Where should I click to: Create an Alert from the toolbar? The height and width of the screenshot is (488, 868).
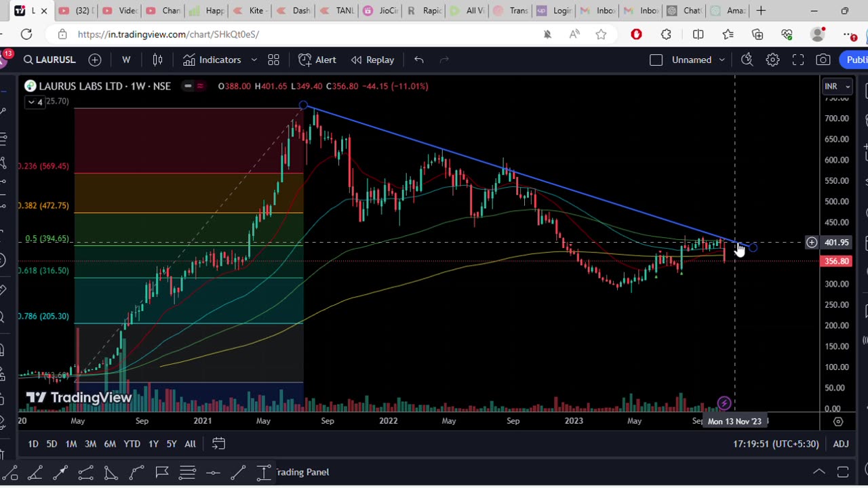[x=317, y=60]
